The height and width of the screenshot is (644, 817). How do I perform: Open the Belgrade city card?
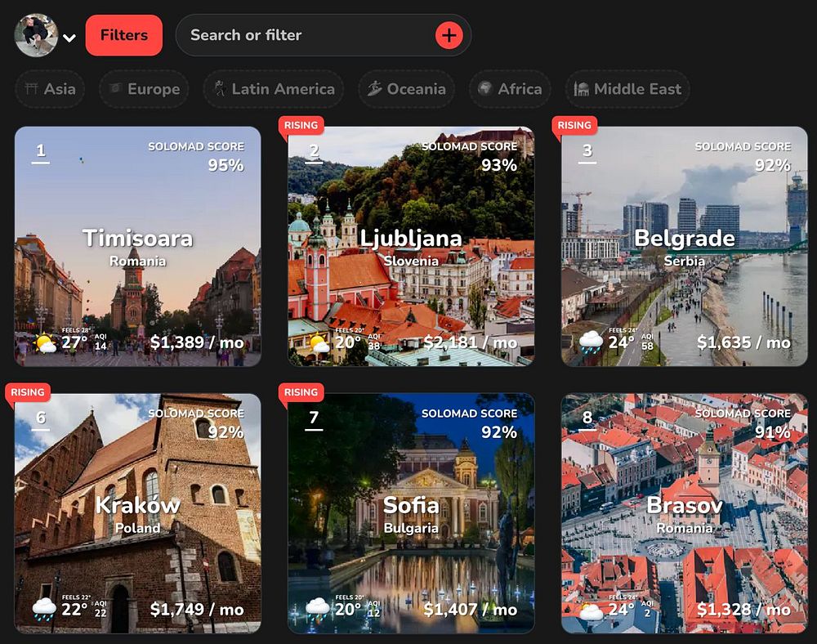[684, 247]
